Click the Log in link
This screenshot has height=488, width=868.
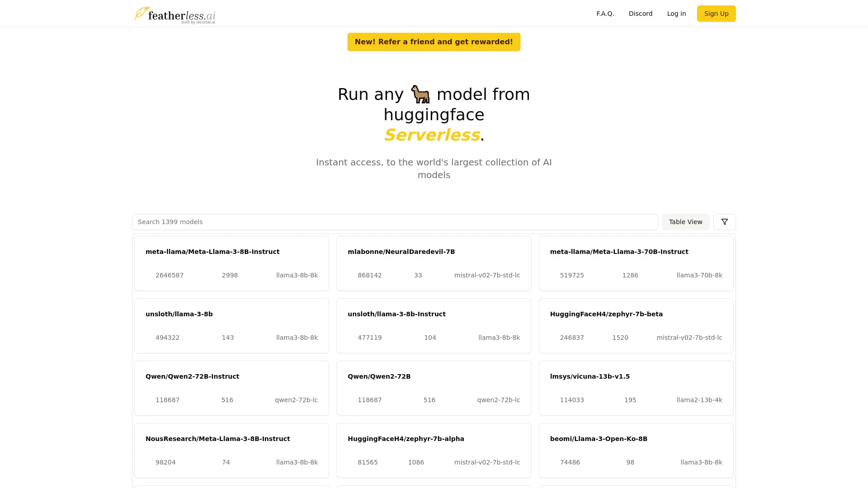[676, 14]
